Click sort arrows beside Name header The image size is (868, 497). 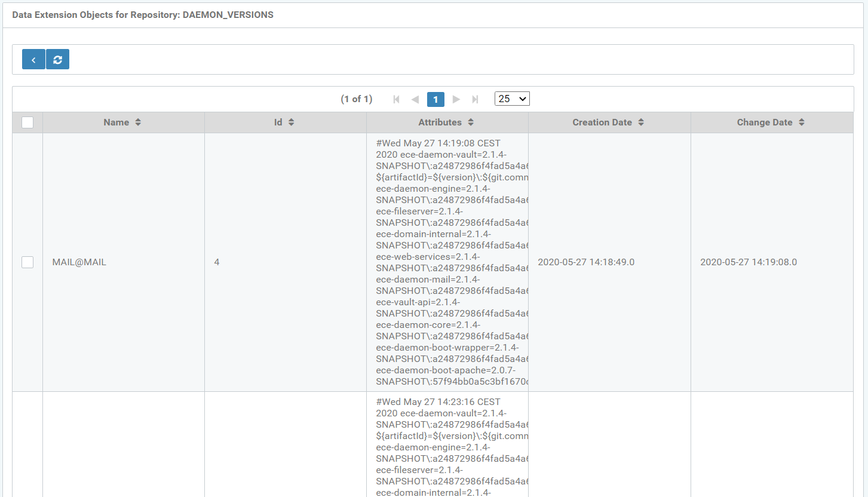pyautogui.click(x=138, y=122)
